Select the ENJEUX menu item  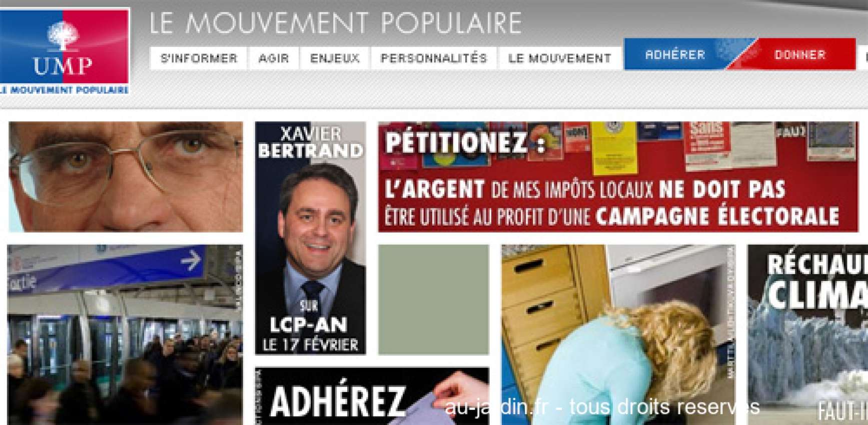pos(335,58)
